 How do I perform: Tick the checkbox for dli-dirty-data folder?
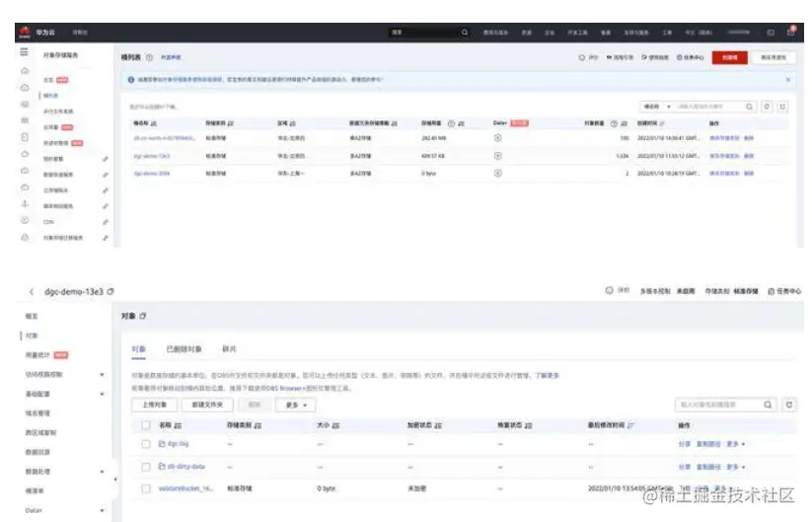coord(146,467)
